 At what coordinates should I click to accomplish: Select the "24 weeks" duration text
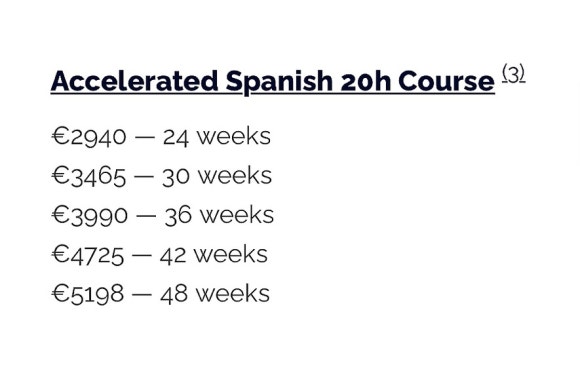[x=217, y=137]
